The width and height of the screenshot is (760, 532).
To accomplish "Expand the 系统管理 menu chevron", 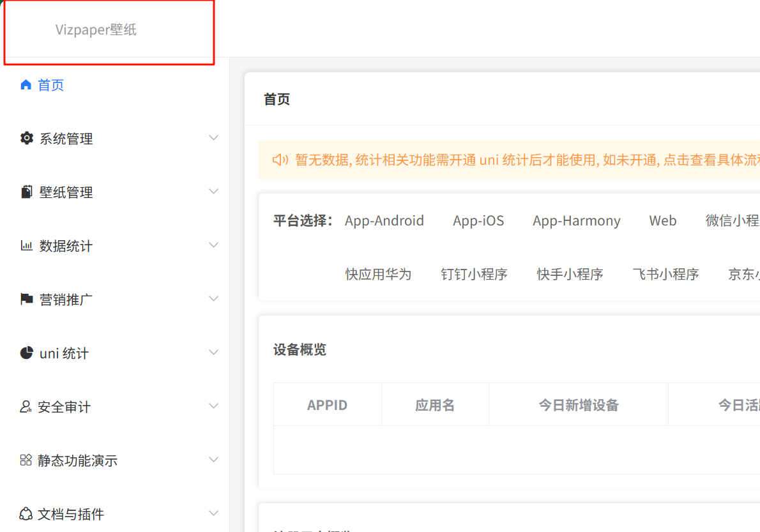I will click(213, 138).
